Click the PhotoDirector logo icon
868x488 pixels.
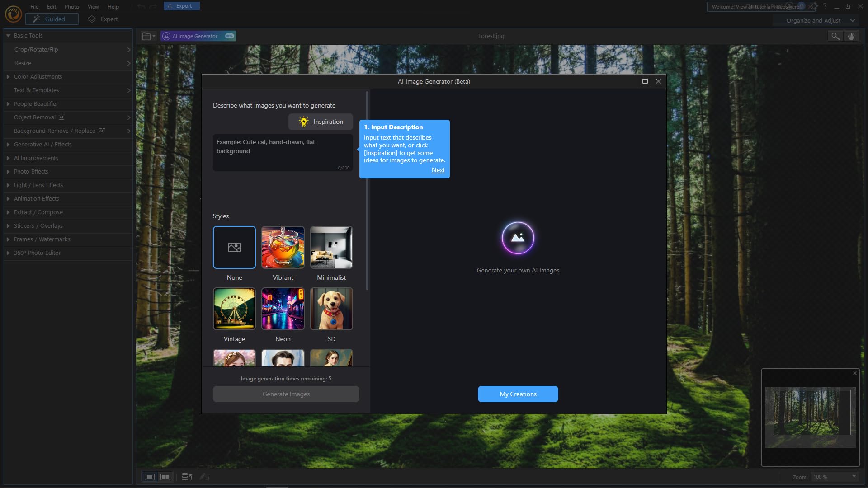pyautogui.click(x=13, y=14)
